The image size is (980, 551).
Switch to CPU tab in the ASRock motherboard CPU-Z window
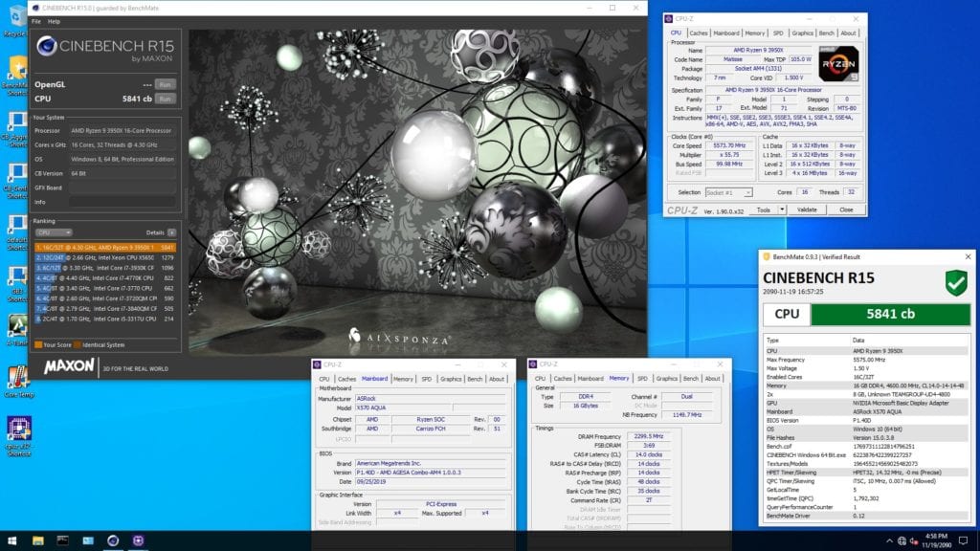tap(324, 379)
